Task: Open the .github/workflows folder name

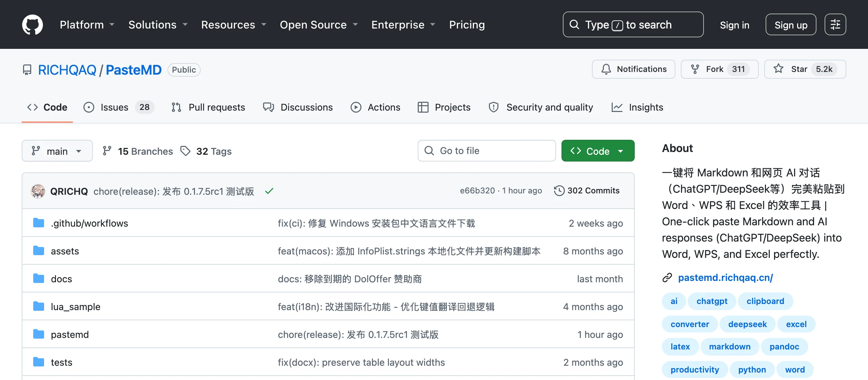Action: [x=90, y=223]
